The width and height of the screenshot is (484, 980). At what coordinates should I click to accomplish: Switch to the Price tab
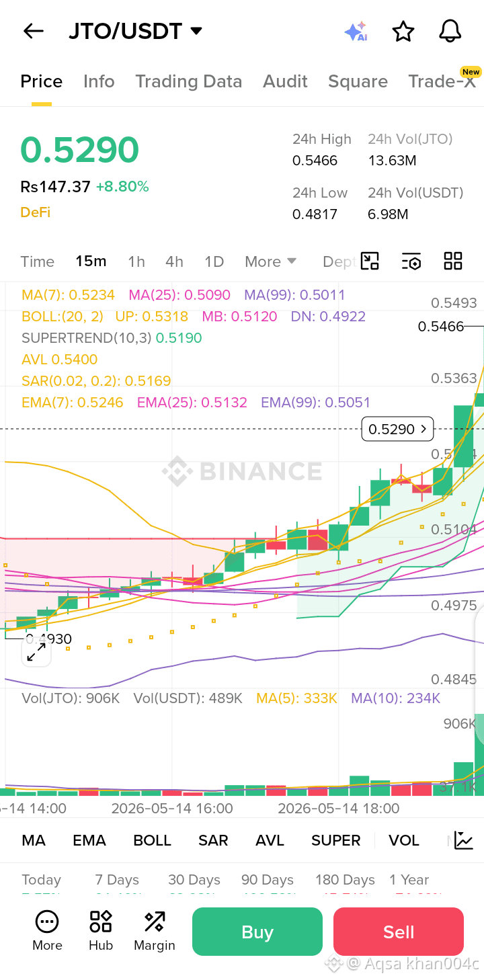(42, 81)
